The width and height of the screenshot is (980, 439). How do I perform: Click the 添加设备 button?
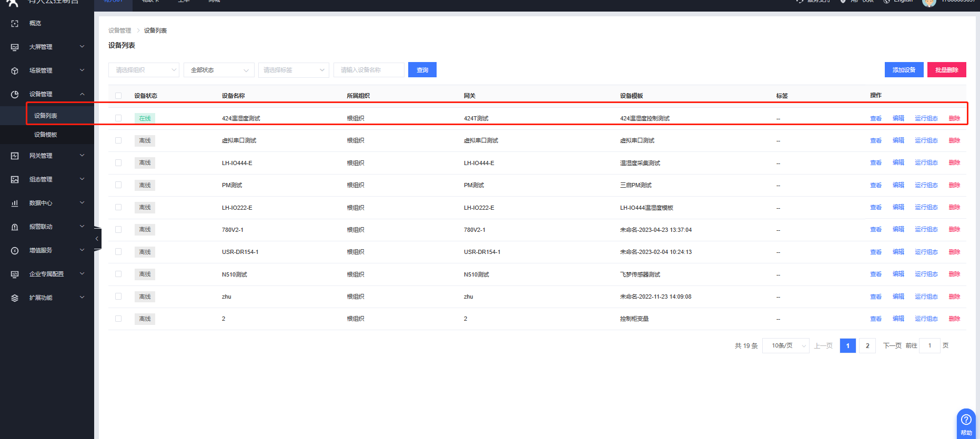(904, 70)
